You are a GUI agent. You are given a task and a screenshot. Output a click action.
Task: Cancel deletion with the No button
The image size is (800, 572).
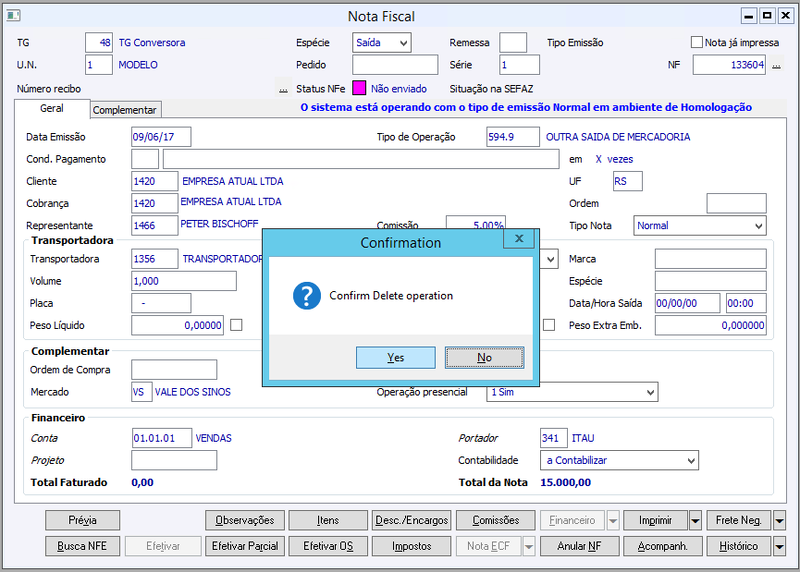coord(484,358)
